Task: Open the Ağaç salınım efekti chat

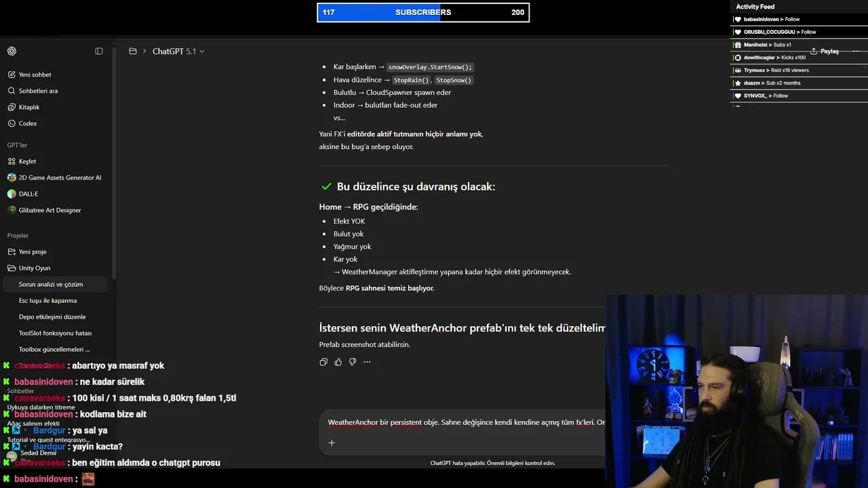Action: pos(33,424)
